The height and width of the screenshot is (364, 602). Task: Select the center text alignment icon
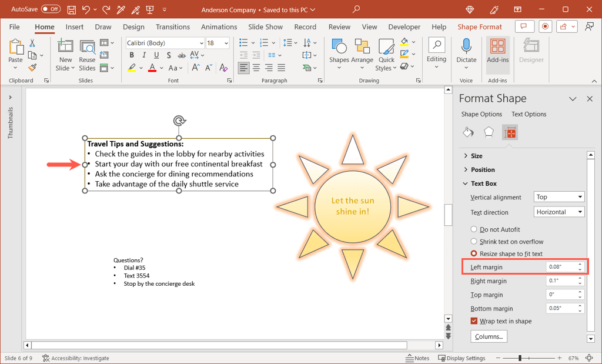click(x=256, y=67)
